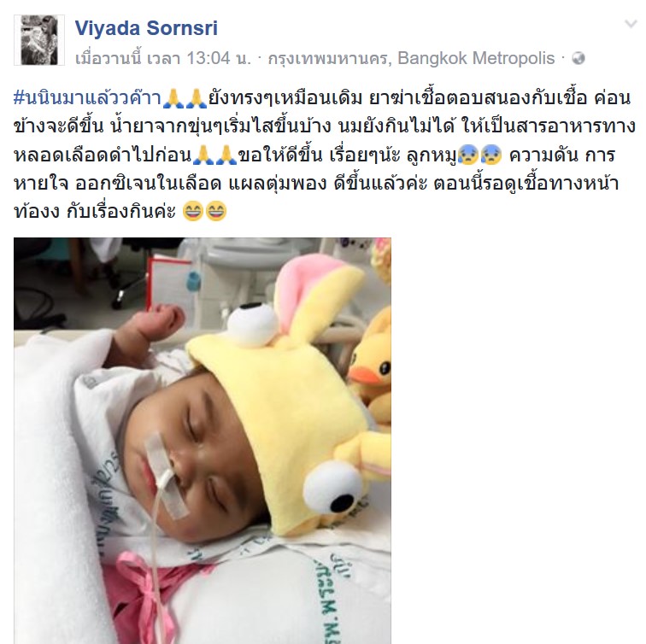Click the post text paragraph body
The width and height of the screenshot is (646, 644).
(x=323, y=155)
